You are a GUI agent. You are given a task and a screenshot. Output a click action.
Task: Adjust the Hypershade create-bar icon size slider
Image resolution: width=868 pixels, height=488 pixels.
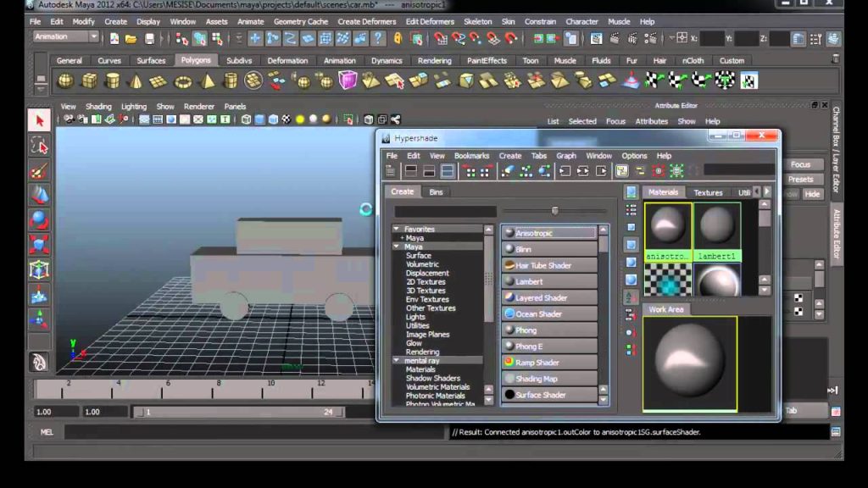tap(554, 210)
